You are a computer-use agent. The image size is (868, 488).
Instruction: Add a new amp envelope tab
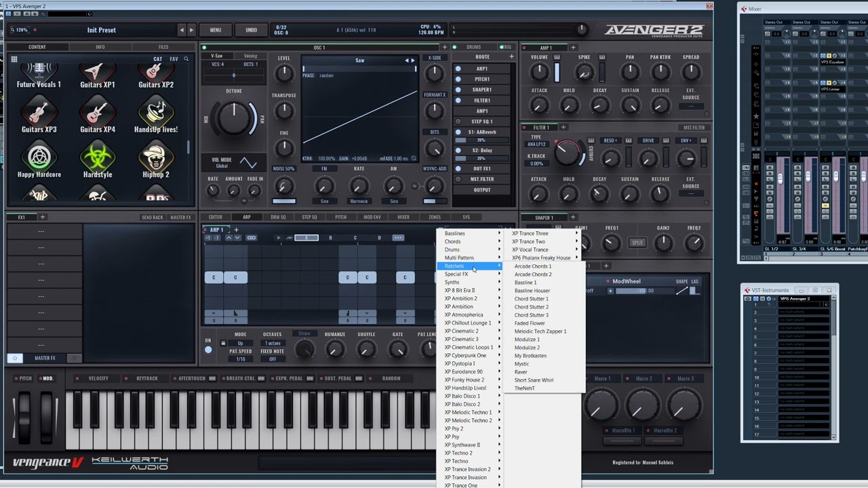(x=573, y=47)
